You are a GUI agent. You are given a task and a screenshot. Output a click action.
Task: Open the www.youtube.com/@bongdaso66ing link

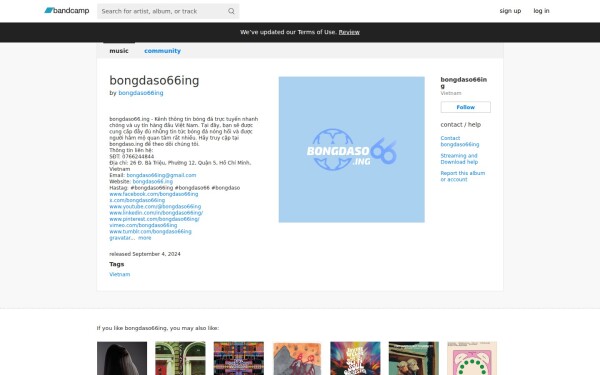[x=155, y=206]
